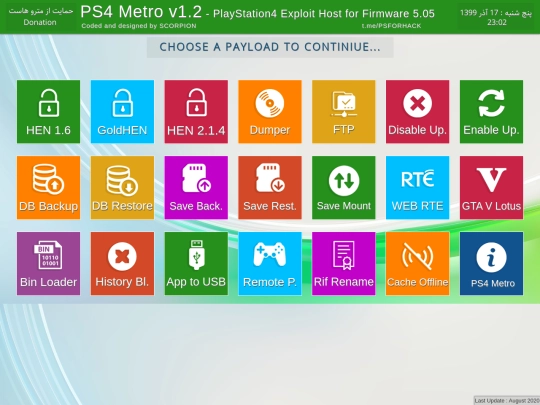The height and width of the screenshot is (405, 540).
Task: Choose the Rif Rename tile
Action: pyautogui.click(x=344, y=263)
